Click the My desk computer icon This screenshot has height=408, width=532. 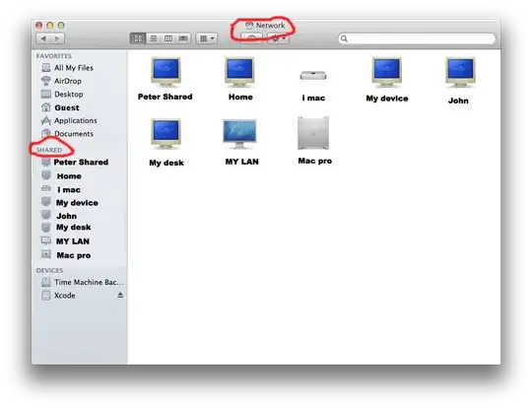[x=166, y=133]
